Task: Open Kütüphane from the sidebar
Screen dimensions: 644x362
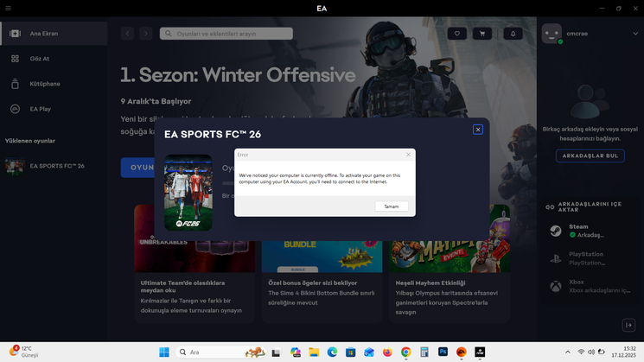Action: pos(45,84)
